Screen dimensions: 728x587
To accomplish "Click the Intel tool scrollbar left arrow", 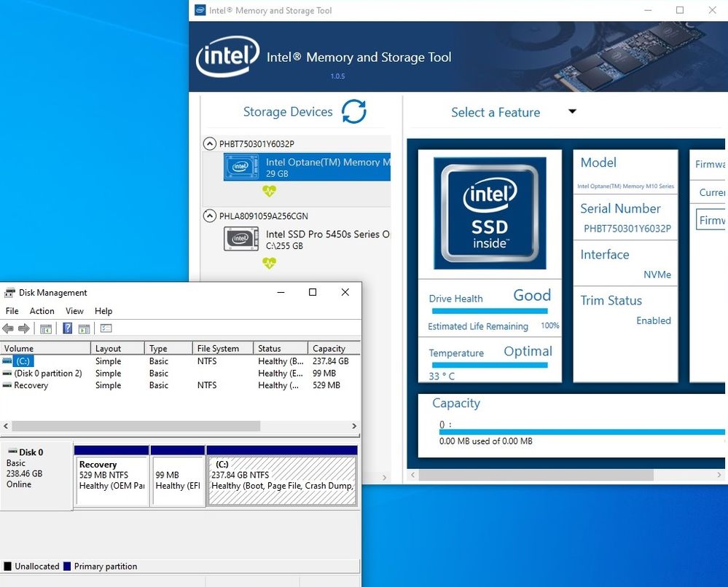I will pos(412,475).
